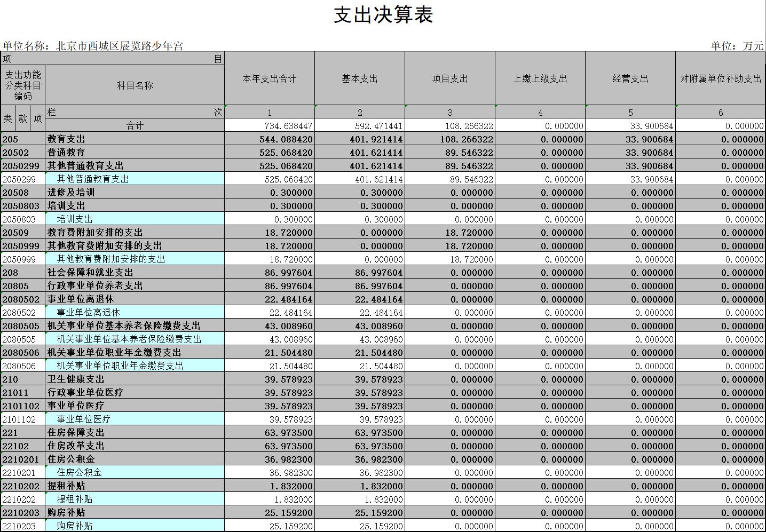
Task: Click the blue-highlighted 事业单位医疗 cell
Action: coord(135,419)
